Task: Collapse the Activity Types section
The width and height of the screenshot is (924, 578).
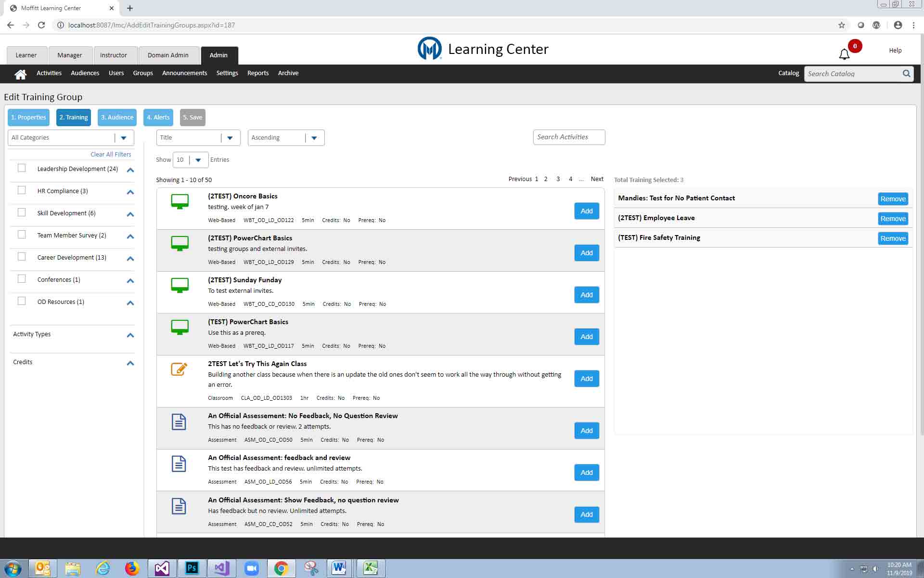Action: click(130, 335)
